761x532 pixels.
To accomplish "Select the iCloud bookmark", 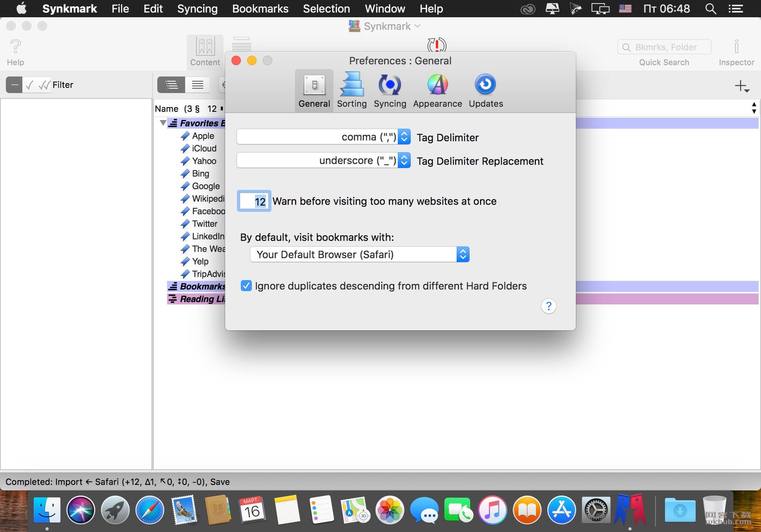I will 204,148.
